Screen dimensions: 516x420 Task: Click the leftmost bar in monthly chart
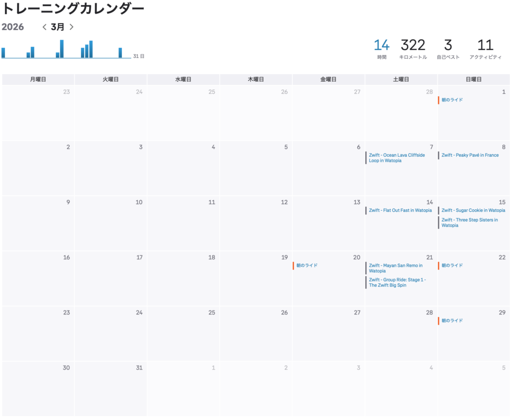point(4,53)
